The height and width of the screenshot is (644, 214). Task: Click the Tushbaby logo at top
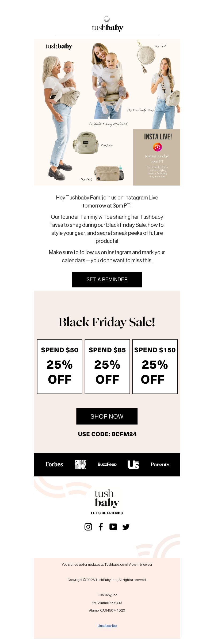[108, 24]
